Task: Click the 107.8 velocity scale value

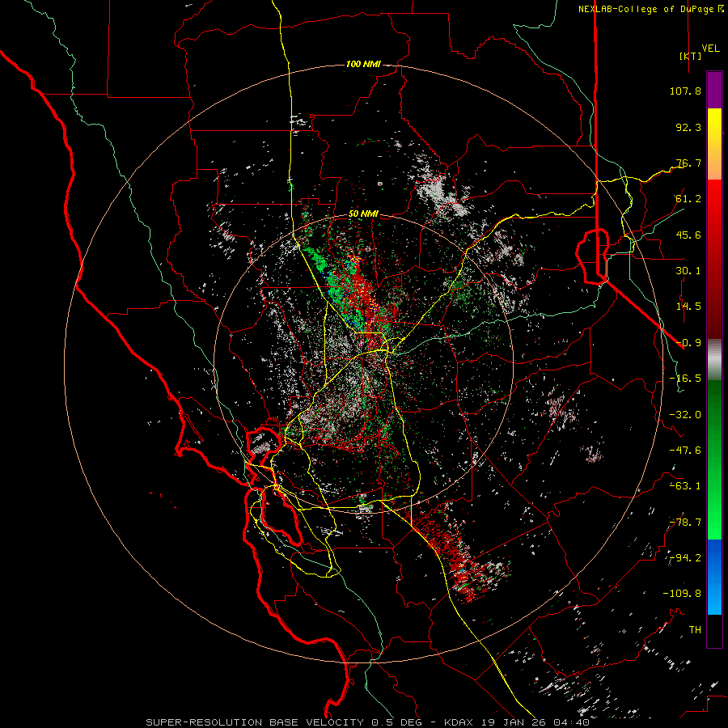Action: click(x=685, y=91)
